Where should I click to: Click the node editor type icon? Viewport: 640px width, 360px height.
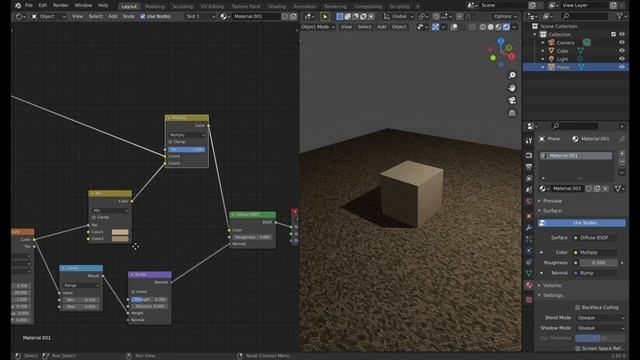[x=20, y=17]
